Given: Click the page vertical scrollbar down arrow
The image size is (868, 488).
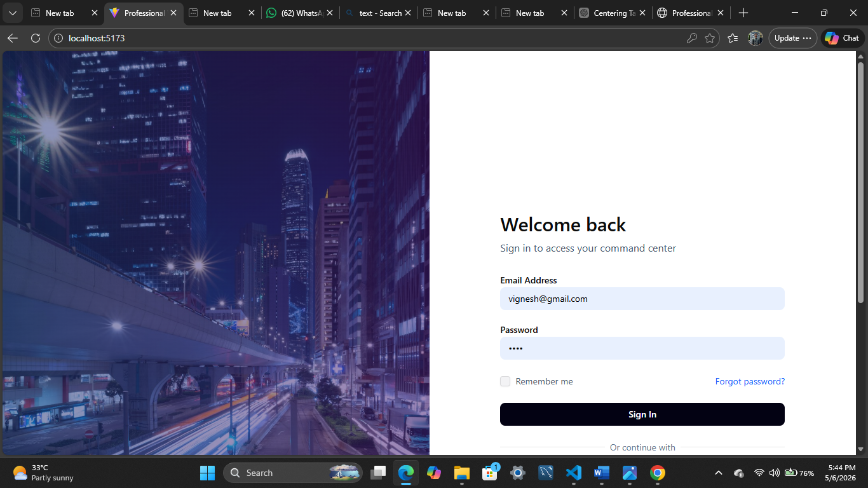Looking at the screenshot, I should coord(861,449).
